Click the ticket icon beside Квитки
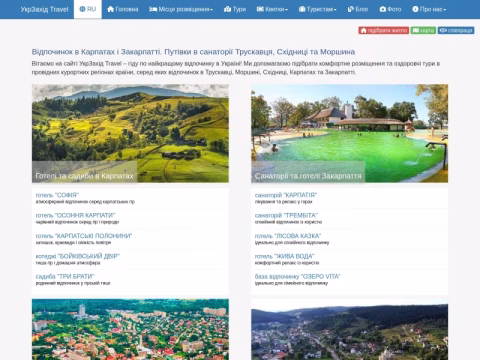The height and width of the screenshot is (360, 480). [x=260, y=9]
